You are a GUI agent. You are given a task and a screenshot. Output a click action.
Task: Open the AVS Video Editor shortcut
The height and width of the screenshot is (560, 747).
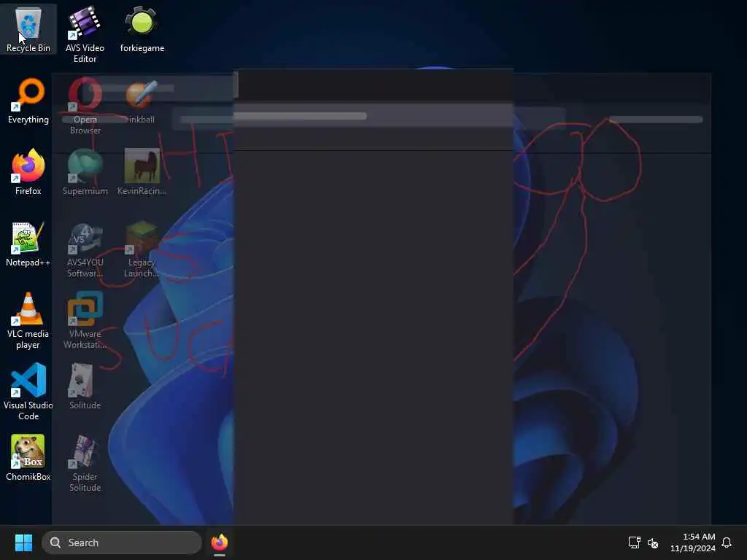click(x=85, y=35)
